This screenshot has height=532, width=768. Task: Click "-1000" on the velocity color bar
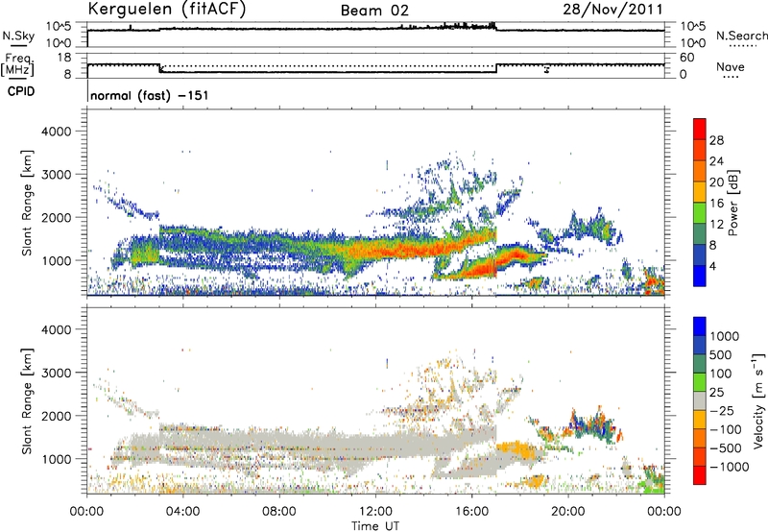pos(729,467)
